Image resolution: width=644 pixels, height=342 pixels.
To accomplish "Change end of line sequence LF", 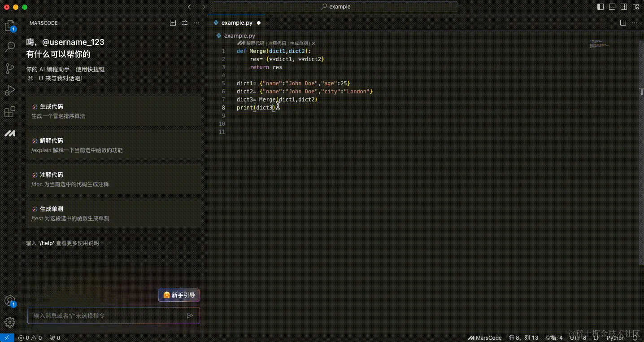I will 596,338.
